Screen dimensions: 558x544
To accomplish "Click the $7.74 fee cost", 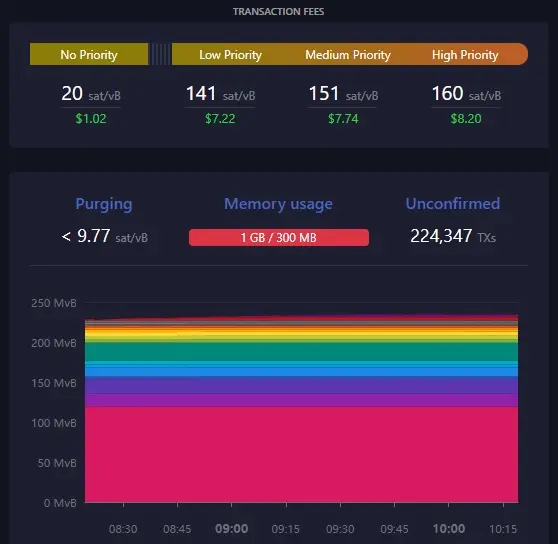I will point(343,118).
